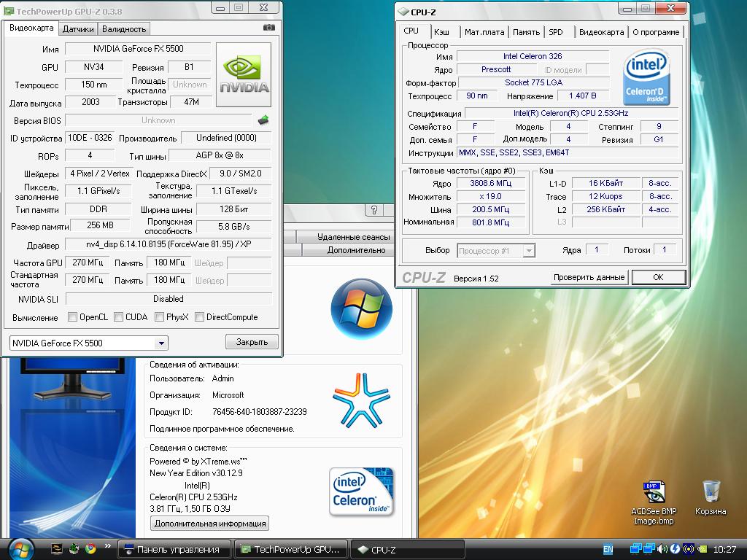Click the system clock showing 10:27
The height and width of the screenshot is (560, 747).
(x=724, y=550)
